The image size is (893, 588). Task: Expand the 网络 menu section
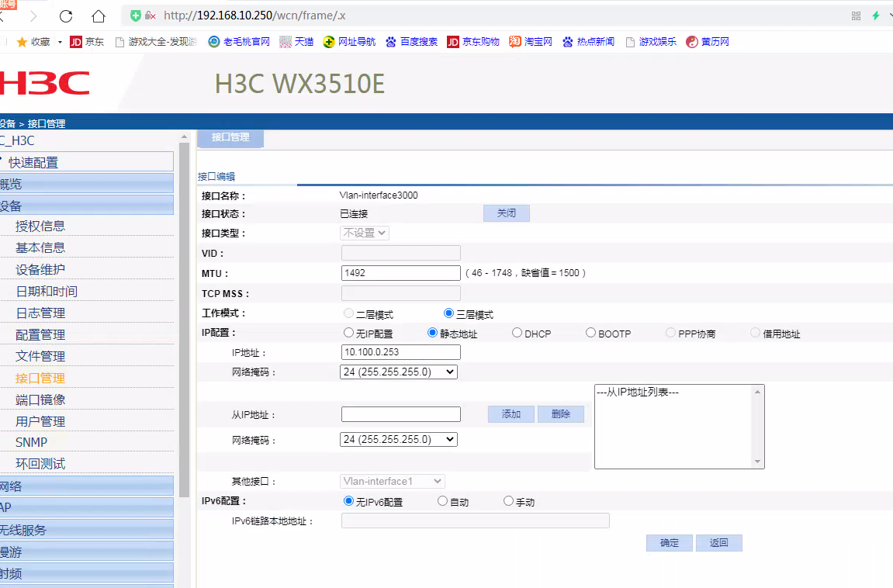pos(87,486)
